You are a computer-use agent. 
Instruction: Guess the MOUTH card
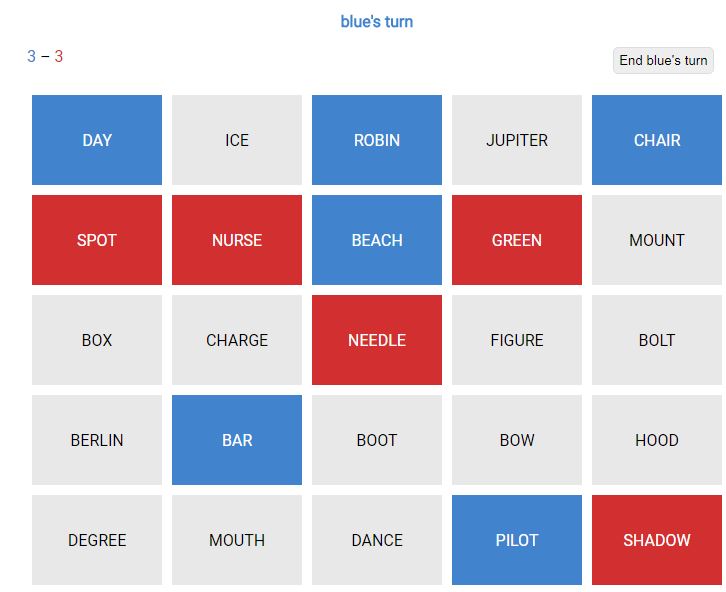click(237, 540)
